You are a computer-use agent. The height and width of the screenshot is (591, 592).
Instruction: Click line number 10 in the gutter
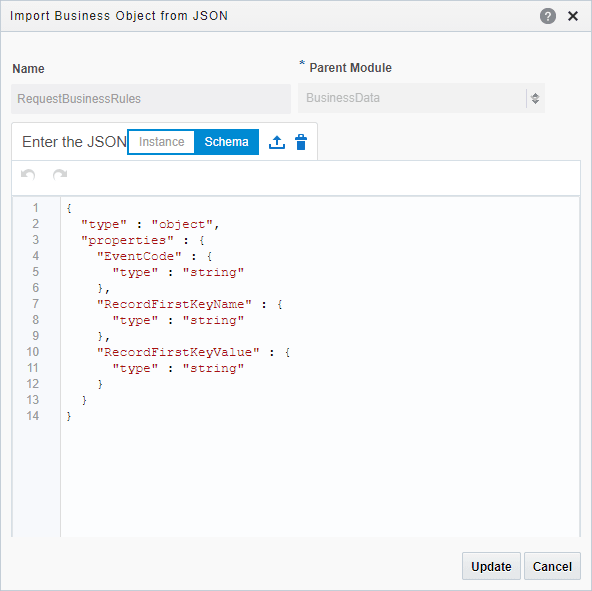pyautogui.click(x=33, y=352)
